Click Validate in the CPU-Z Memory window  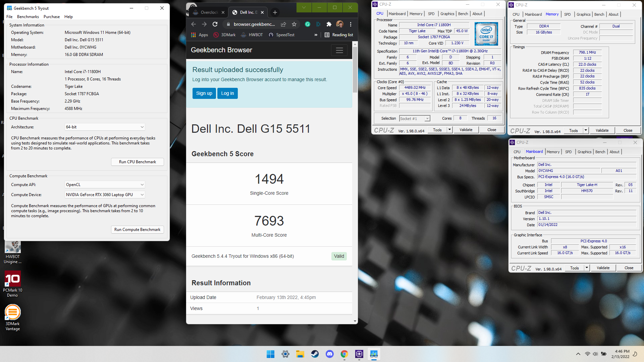602,130
